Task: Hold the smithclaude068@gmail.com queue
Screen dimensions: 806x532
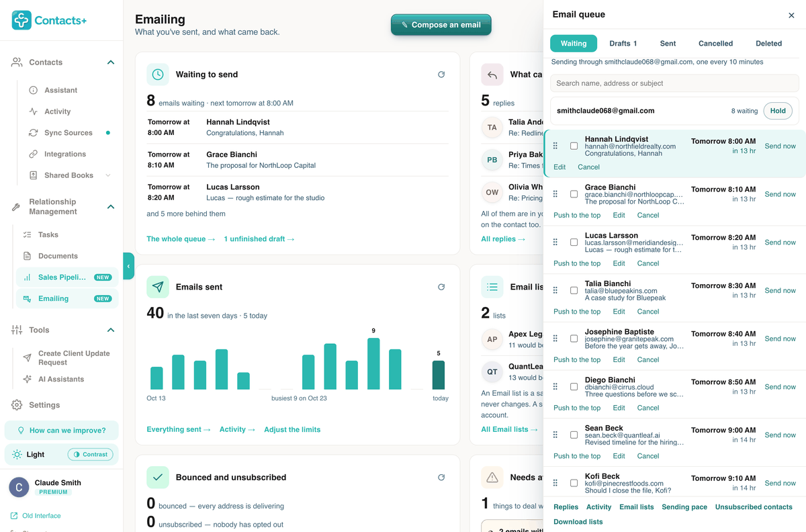Action: click(778, 111)
